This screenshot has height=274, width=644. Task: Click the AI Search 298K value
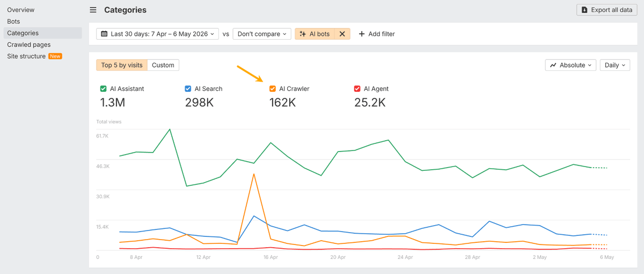click(x=199, y=102)
